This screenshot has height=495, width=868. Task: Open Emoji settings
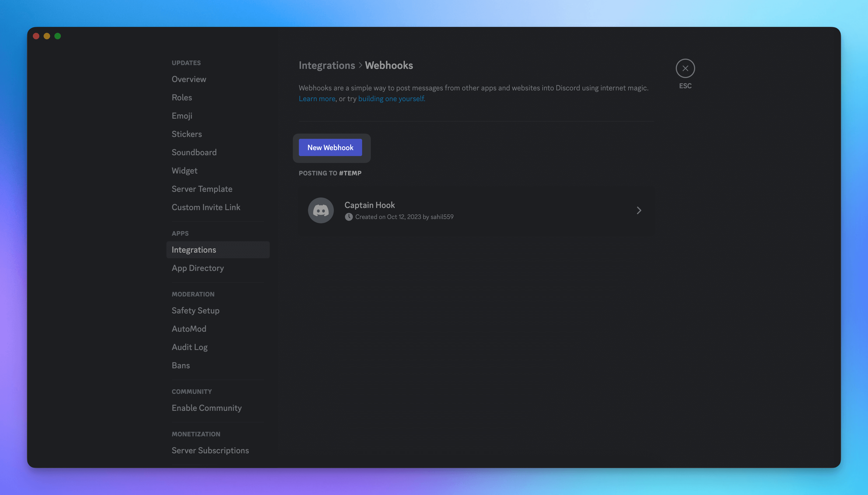tap(218, 116)
